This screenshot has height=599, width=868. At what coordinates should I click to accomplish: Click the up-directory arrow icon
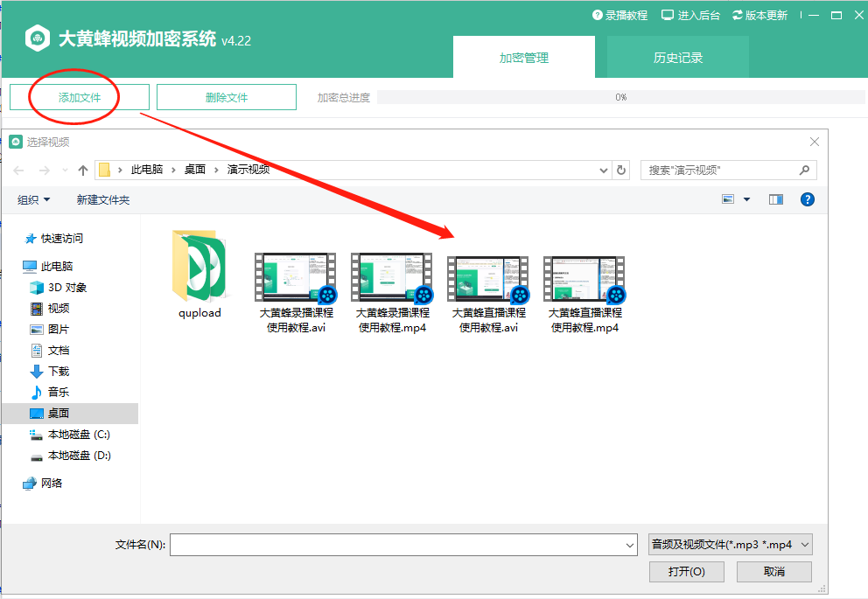tap(83, 171)
